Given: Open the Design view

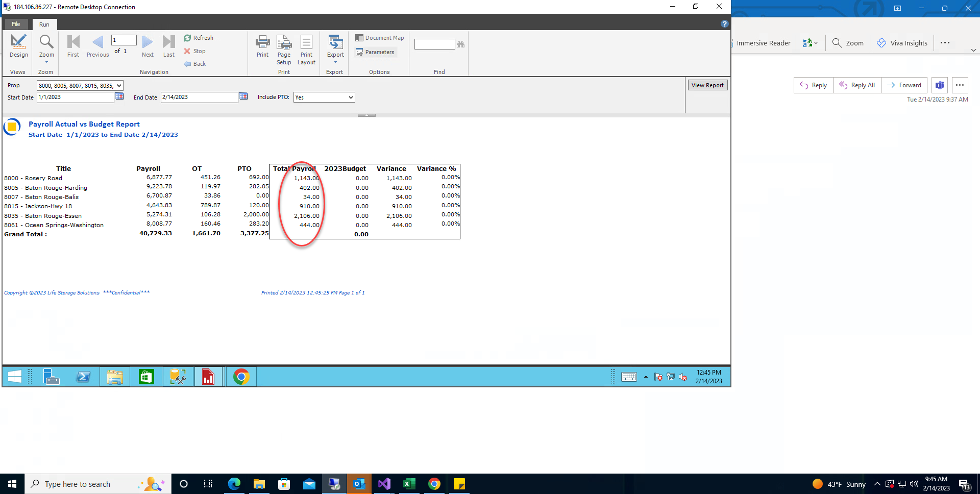Looking at the screenshot, I should pos(19,46).
